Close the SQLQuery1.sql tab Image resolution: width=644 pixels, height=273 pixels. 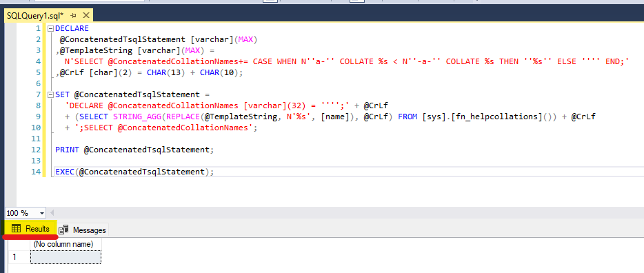coord(85,16)
